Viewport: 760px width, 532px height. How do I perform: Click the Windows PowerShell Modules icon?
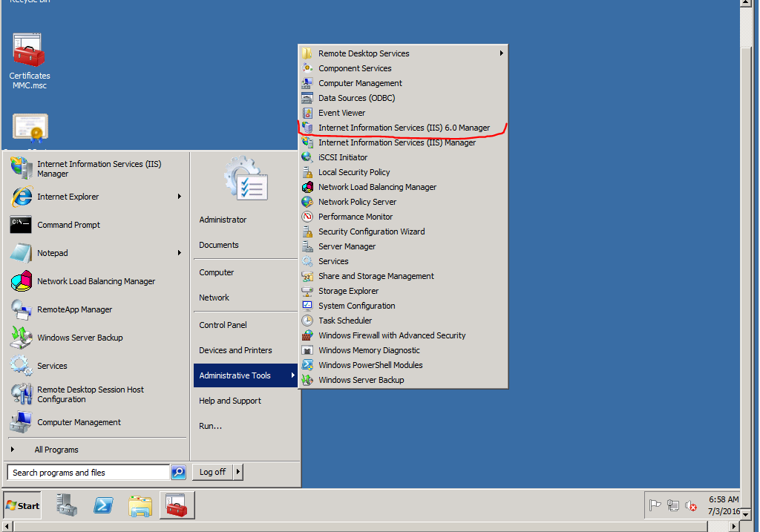307,365
